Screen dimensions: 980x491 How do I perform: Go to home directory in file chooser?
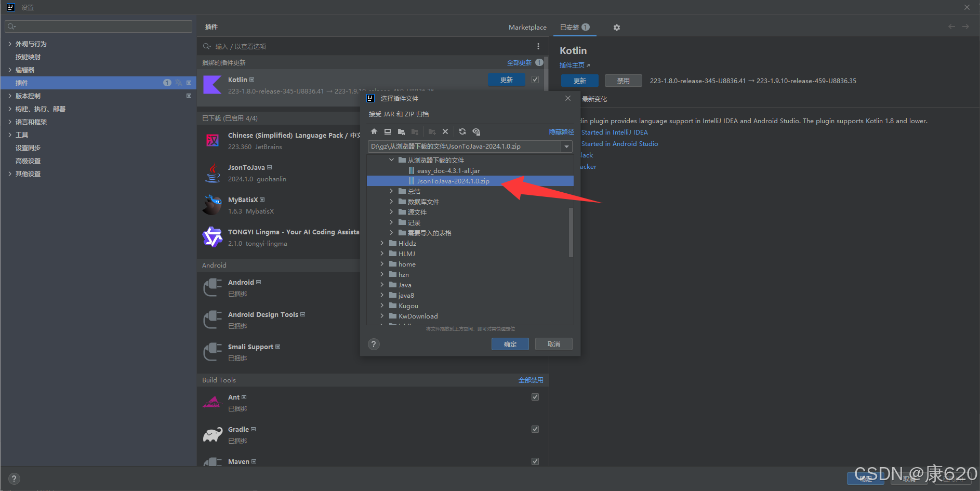(x=374, y=132)
